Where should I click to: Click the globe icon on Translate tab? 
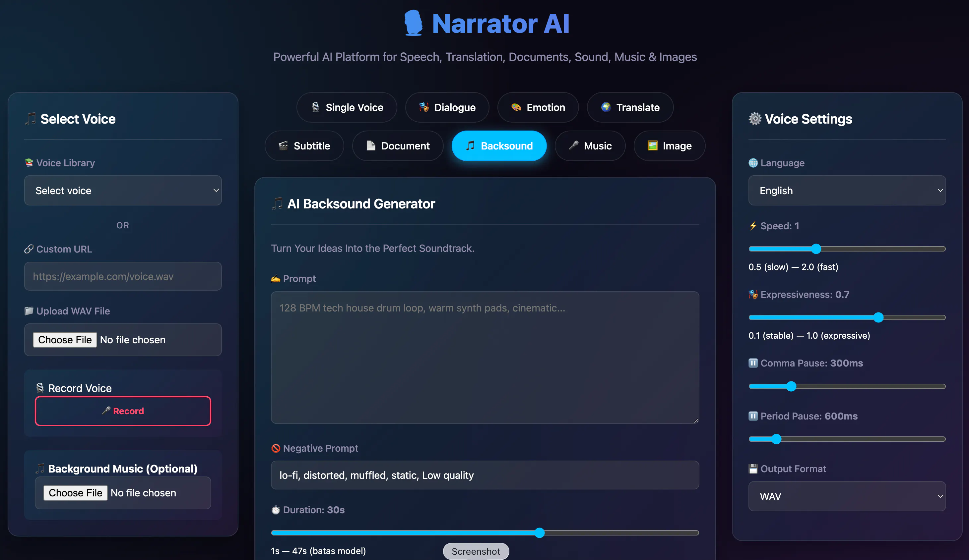point(607,107)
